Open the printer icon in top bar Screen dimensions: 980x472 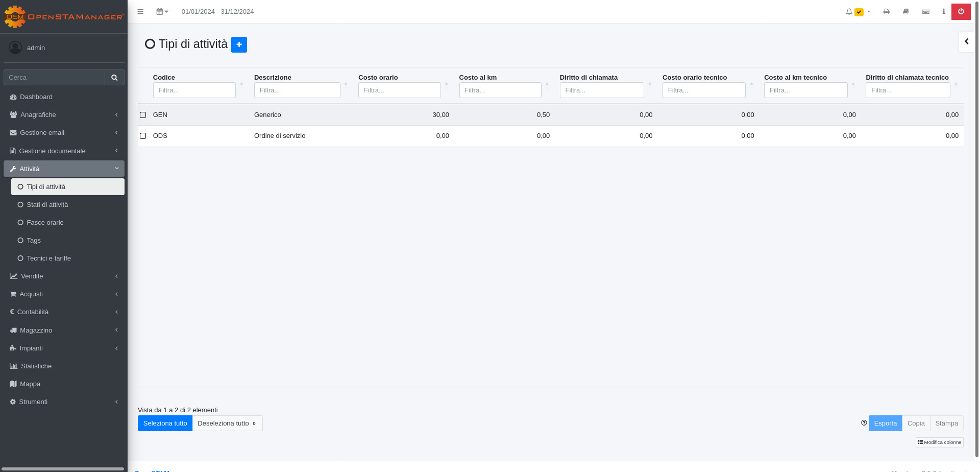coord(887,12)
